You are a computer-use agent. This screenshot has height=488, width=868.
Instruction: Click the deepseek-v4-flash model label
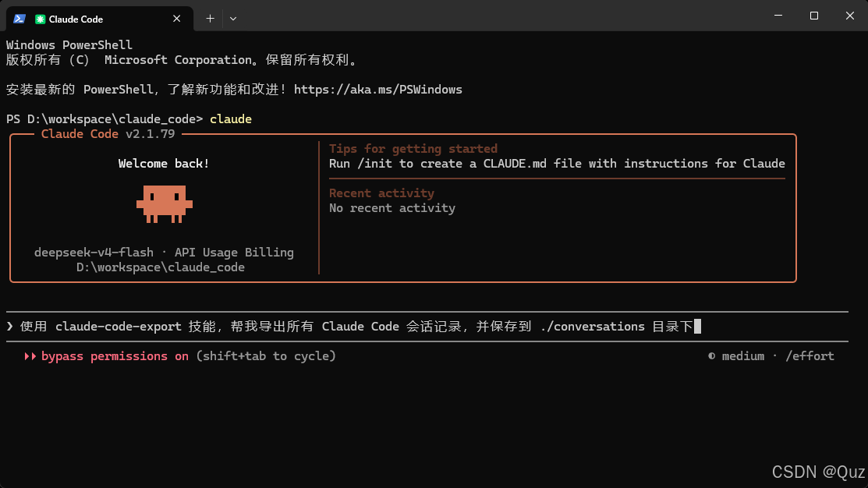pos(94,253)
